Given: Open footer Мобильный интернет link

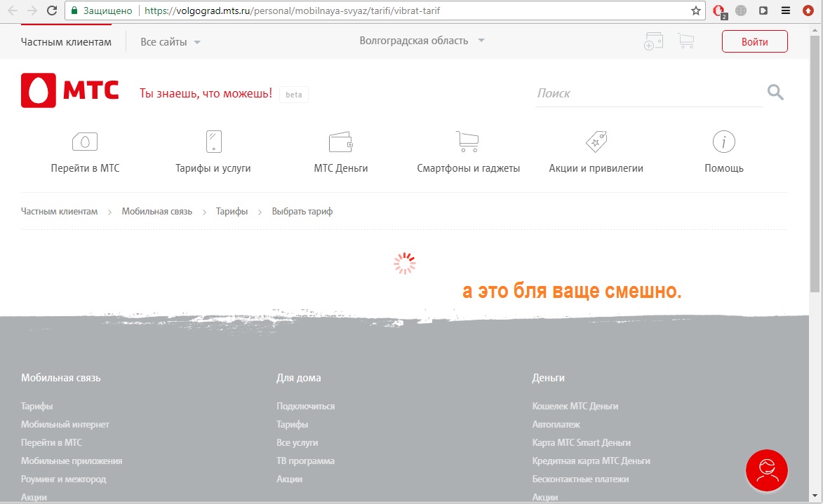Looking at the screenshot, I should (65, 424).
